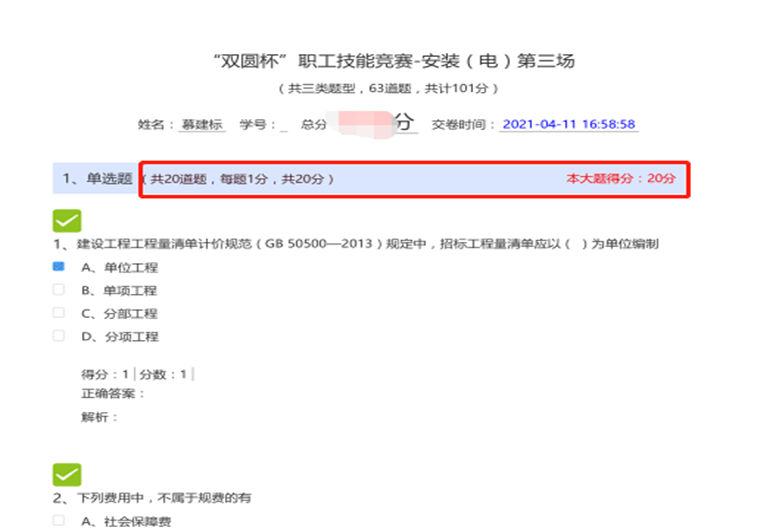Click the 得分：1 result text

[x=105, y=374]
